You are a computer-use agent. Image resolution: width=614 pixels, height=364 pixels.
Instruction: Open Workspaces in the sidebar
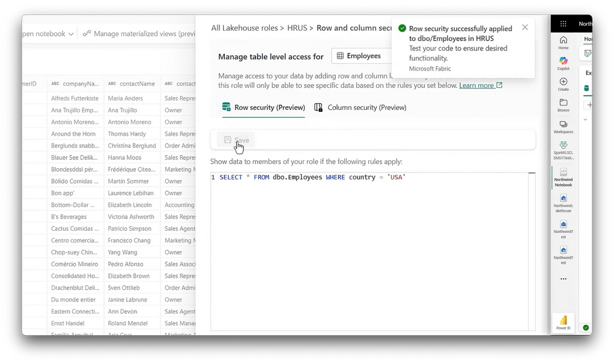[x=563, y=127]
